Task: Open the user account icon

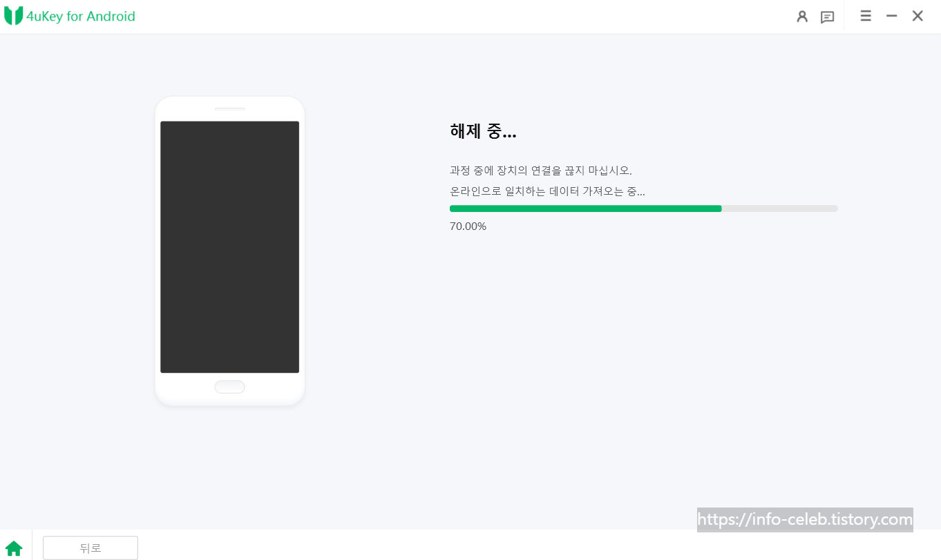Action: coord(802,17)
